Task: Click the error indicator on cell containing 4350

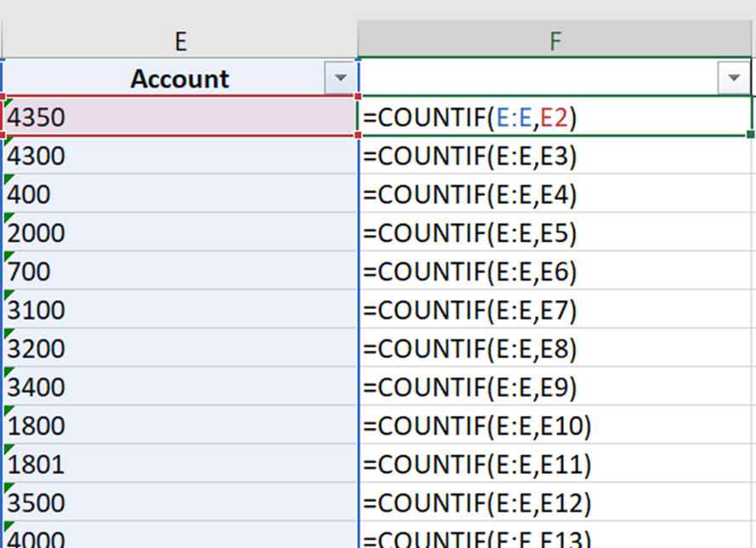Action: (x=7, y=103)
